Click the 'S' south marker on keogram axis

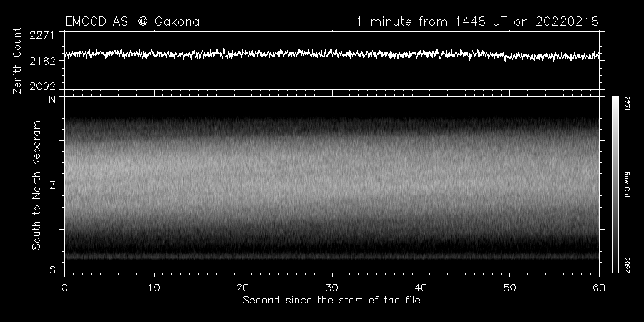point(52,270)
